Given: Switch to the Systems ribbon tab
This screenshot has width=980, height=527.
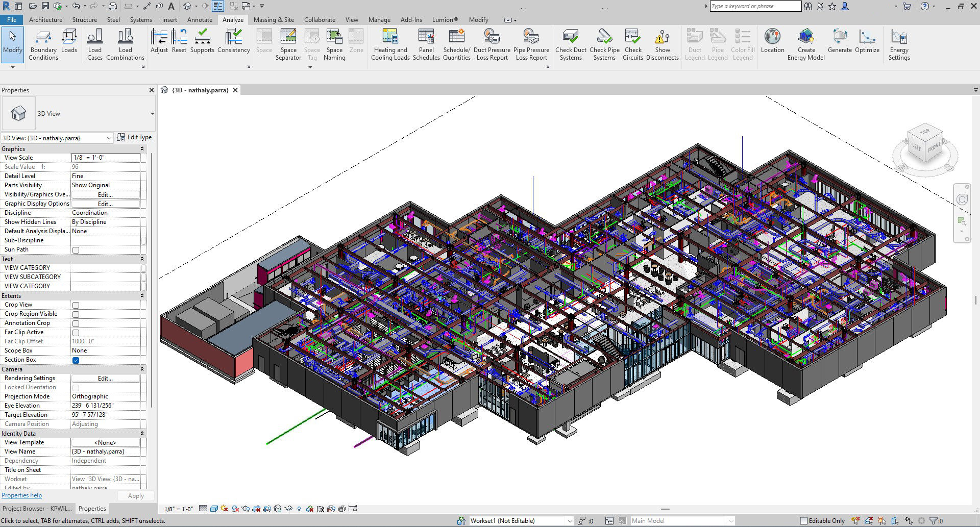Looking at the screenshot, I should pos(140,20).
